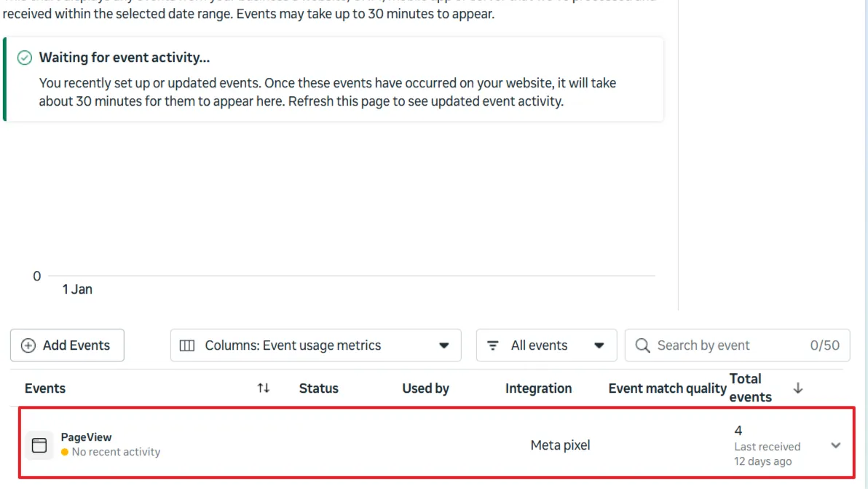Click the yellow status dot beside No recent activity
The image size is (868, 489).
(x=65, y=452)
